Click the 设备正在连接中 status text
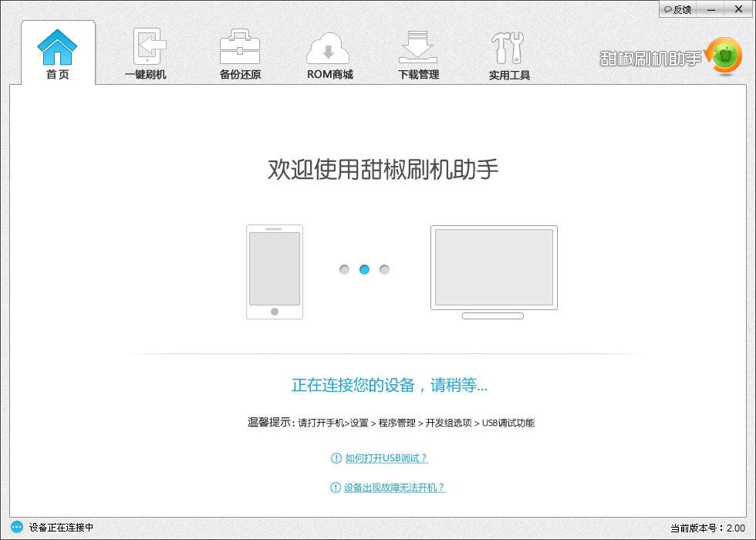Image resolution: width=756 pixels, height=540 pixels. point(56,526)
